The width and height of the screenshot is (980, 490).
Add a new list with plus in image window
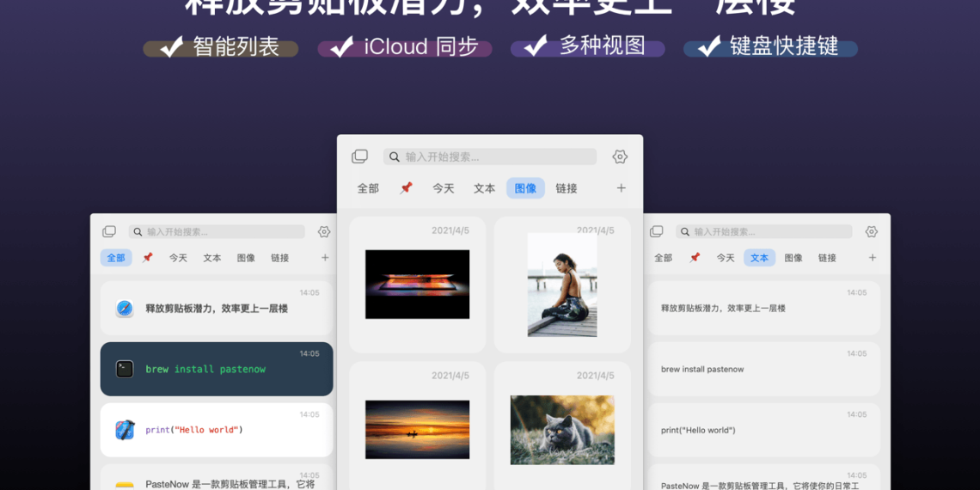coord(621,188)
